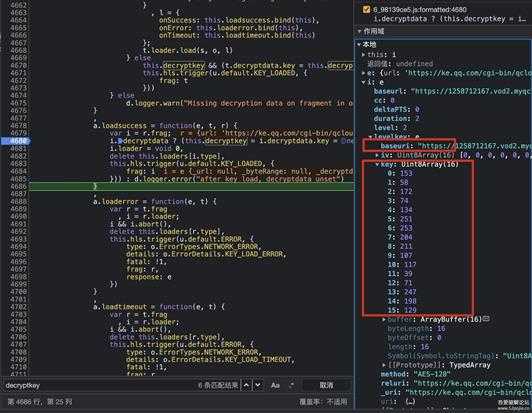Open memory inspector icon beside ArrayBuffer(16)
This screenshot has height=413, width=532.
click(x=486, y=319)
